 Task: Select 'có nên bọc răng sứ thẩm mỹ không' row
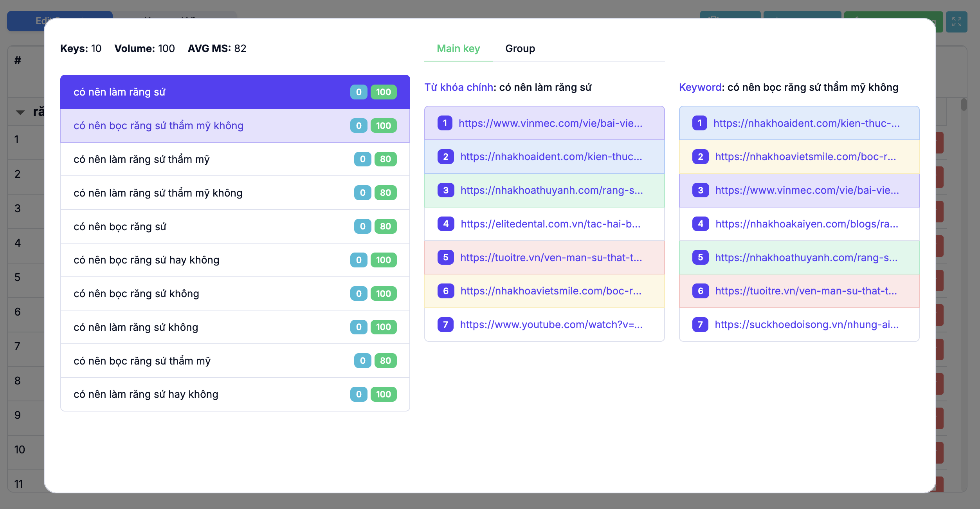235,126
